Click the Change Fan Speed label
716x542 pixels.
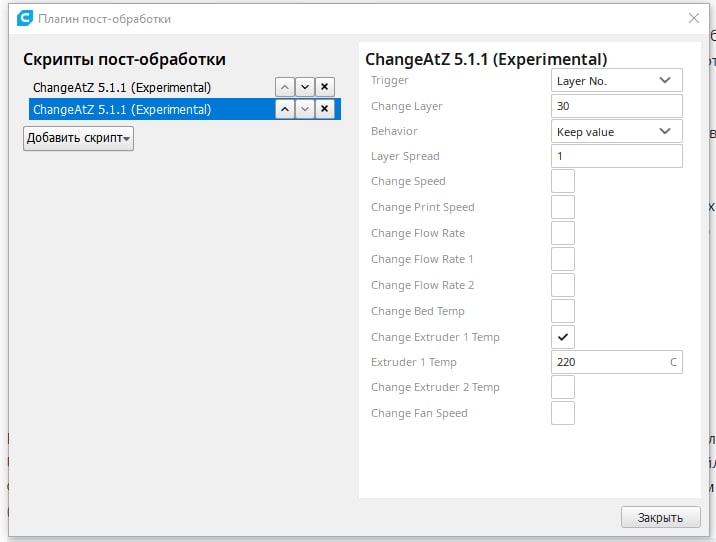(419, 413)
